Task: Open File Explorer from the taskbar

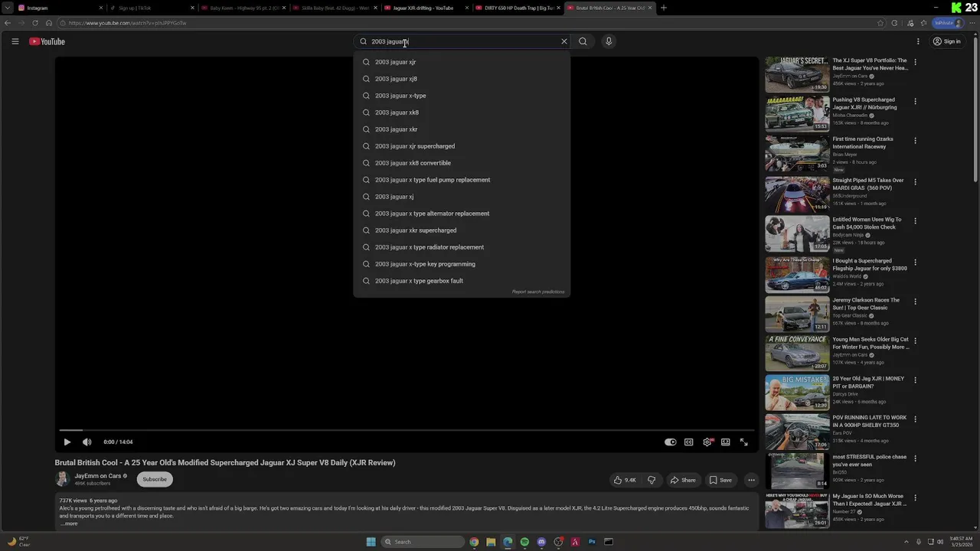Action: pyautogui.click(x=491, y=542)
